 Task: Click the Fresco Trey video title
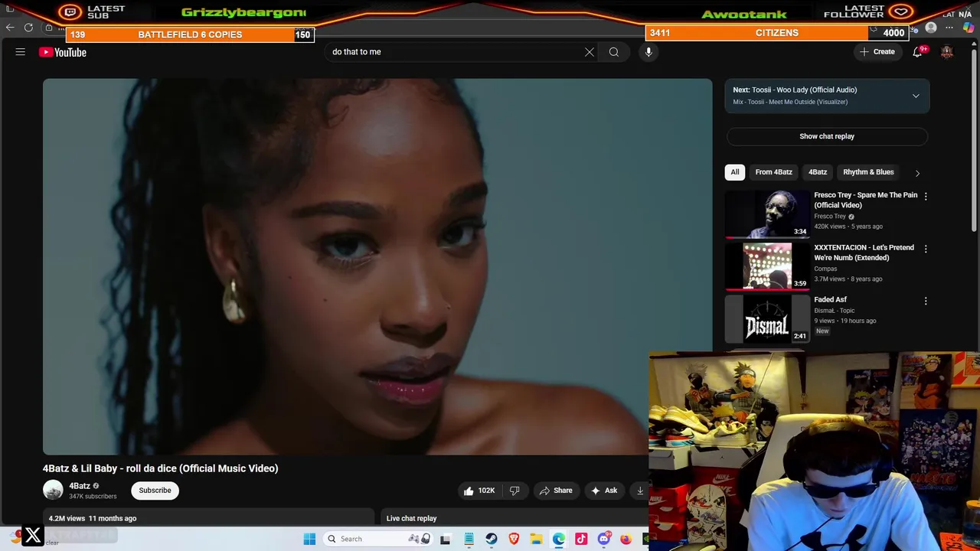click(x=865, y=200)
